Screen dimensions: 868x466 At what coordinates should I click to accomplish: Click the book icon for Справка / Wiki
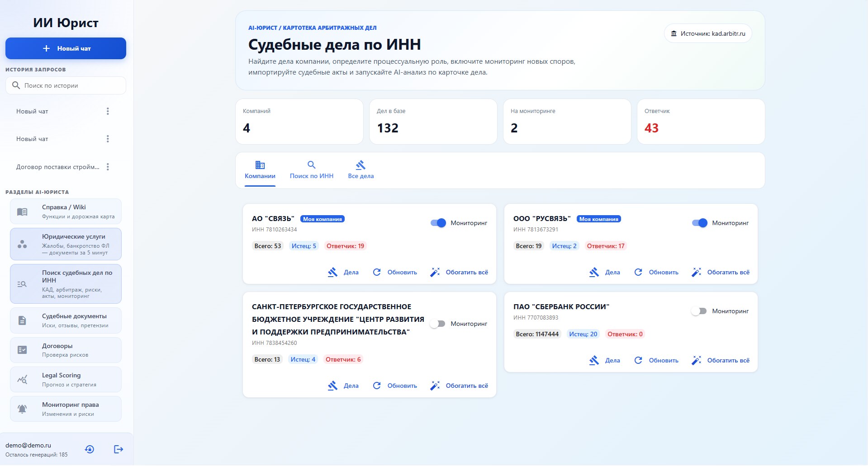pos(22,212)
